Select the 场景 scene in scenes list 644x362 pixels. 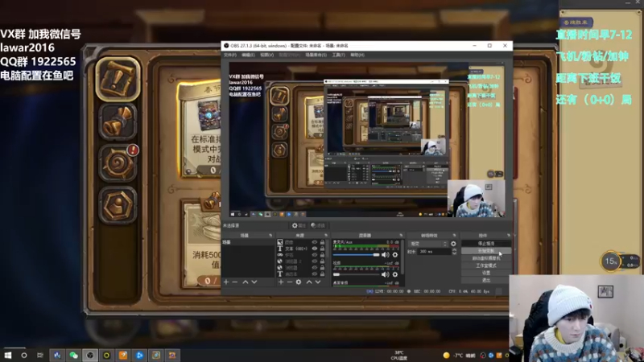pos(248,242)
